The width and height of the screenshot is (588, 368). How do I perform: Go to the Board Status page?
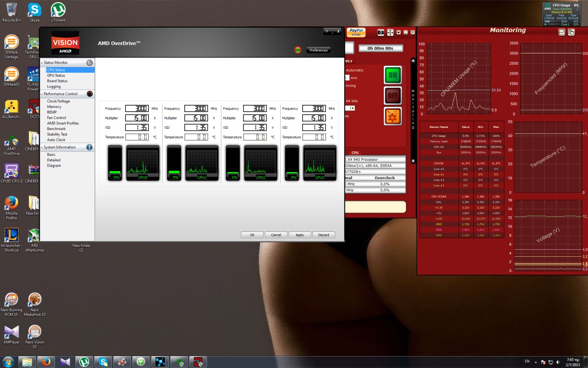pyautogui.click(x=57, y=81)
